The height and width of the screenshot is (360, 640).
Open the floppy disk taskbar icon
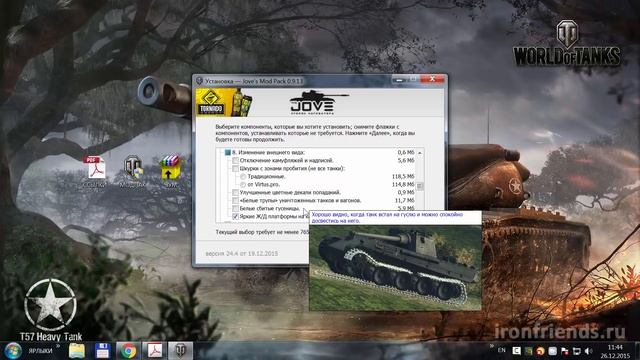click(102, 351)
